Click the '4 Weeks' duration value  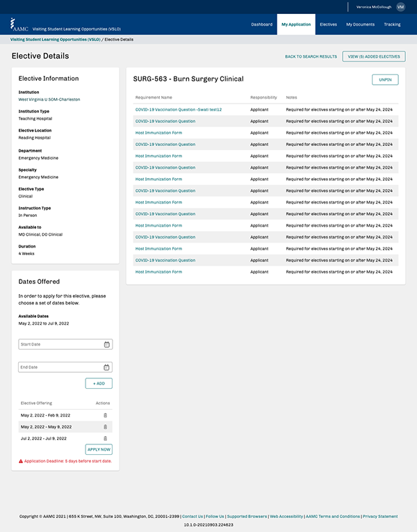26,253
